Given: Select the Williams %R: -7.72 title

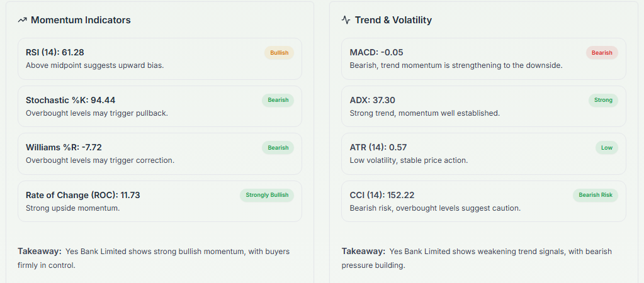Looking at the screenshot, I should point(64,147).
